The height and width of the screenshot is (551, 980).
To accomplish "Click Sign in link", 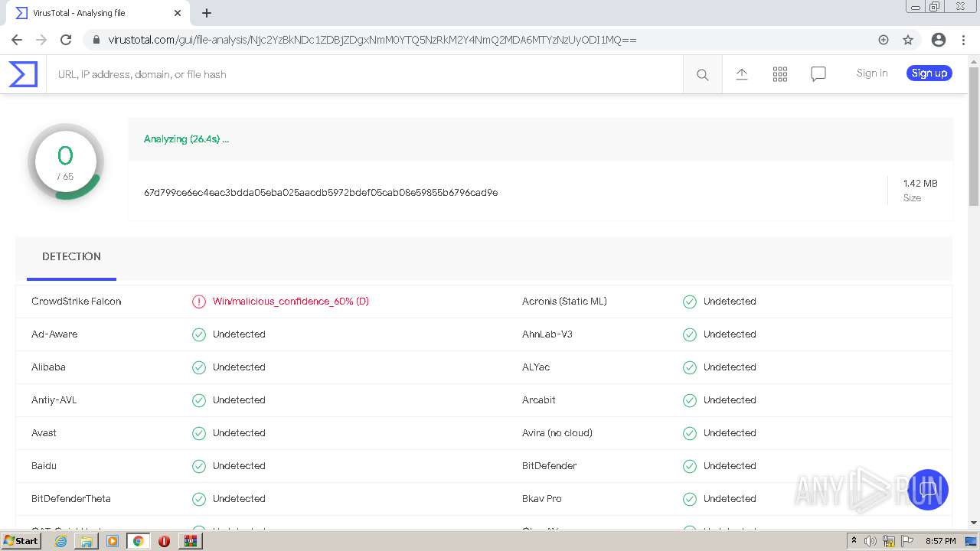I will 872,73.
